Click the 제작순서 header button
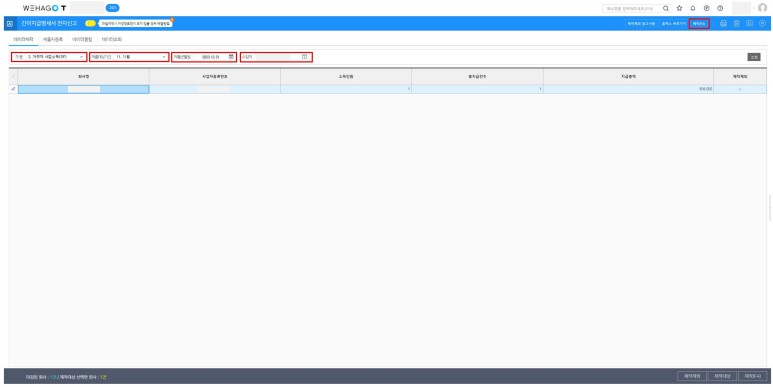The image size is (773, 387). (699, 24)
